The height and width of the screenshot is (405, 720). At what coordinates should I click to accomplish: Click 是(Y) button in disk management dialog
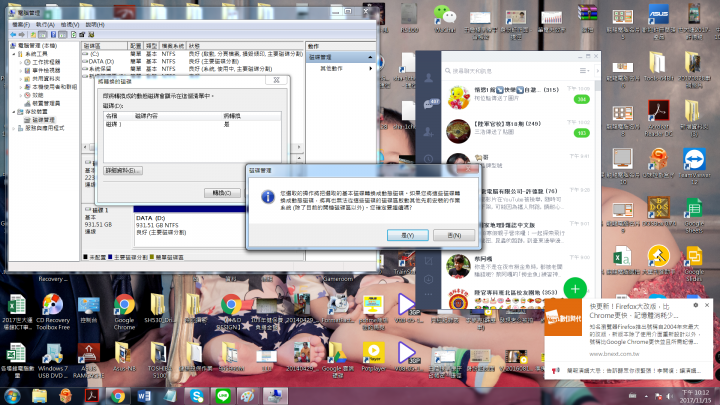[408, 235]
